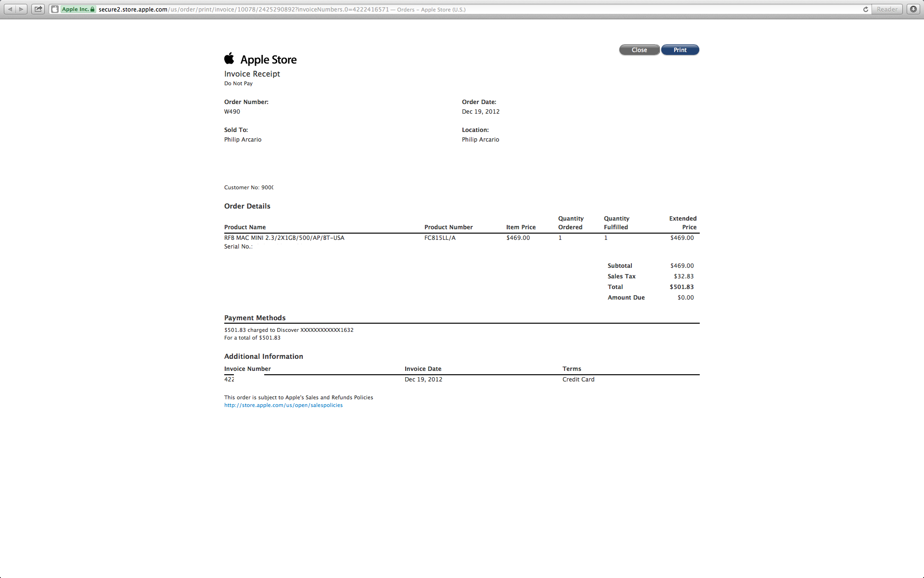The image size is (924, 578).
Task: Click the RFB MAC MINI product name
Action: point(284,238)
